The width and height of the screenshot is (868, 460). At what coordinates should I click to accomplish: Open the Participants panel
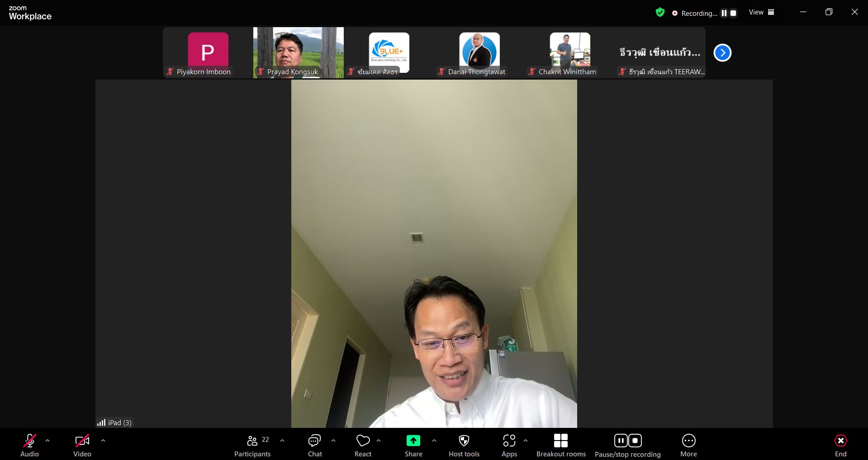click(252, 446)
